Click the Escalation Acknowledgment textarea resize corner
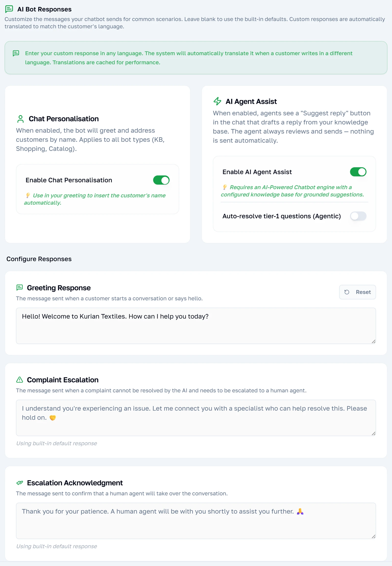The image size is (392, 566). coord(373,536)
